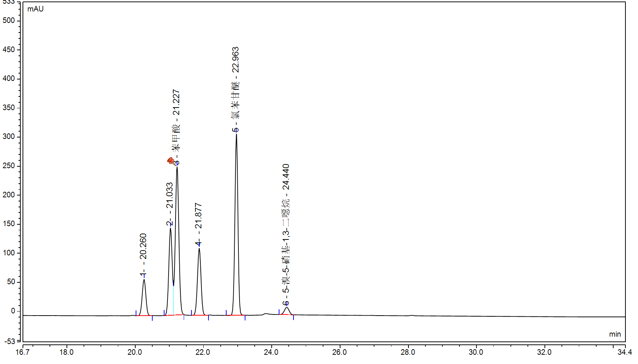The width and height of the screenshot is (638, 364).
Task: Click the peak 2 label at 21.033
Action: point(169,203)
